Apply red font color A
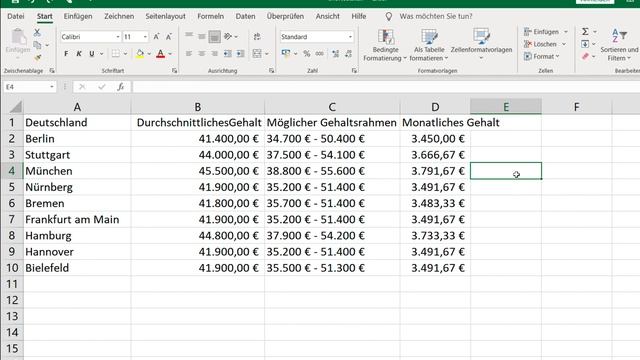The height and width of the screenshot is (360, 640). [x=160, y=53]
